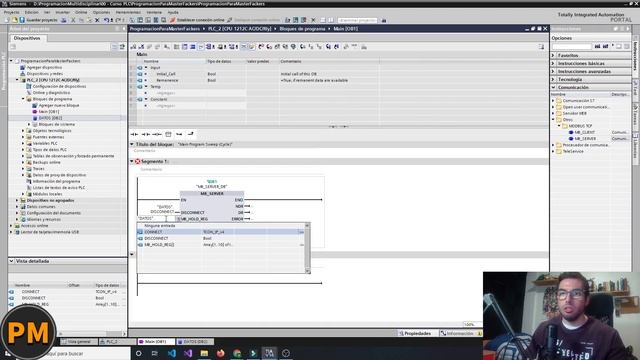
Task: Click close branch icon in favorites bar
Action: (x=191, y=134)
